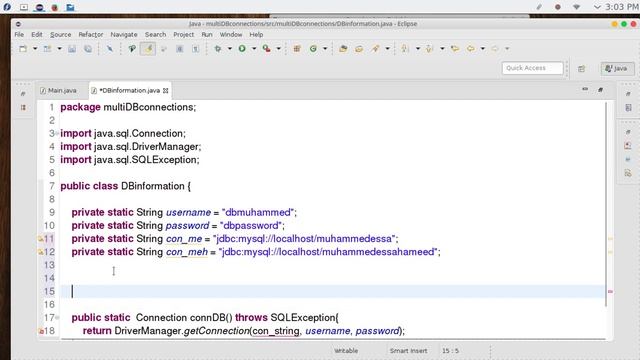Screen dimensions: 640x360
Task: Click the 3:03 PM clock
Action: pos(622,7)
